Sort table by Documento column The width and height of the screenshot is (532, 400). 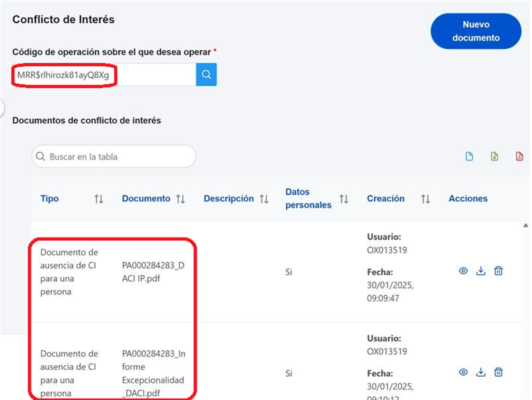coord(180,199)
